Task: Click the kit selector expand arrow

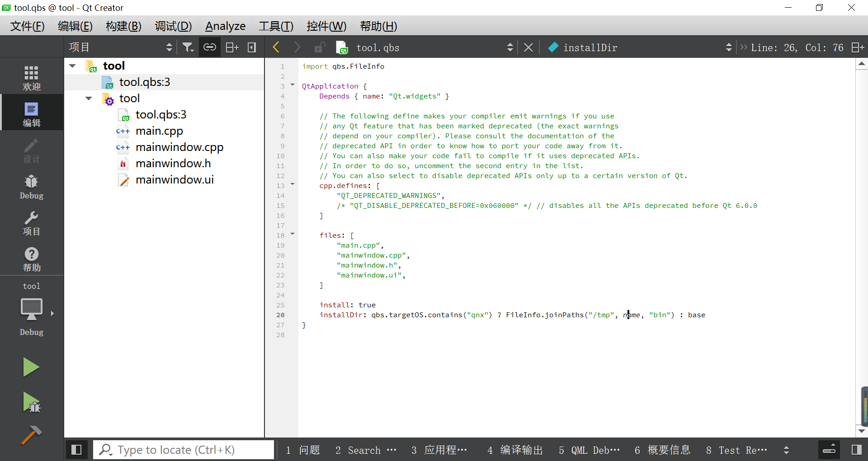Action: coord(52,313)
